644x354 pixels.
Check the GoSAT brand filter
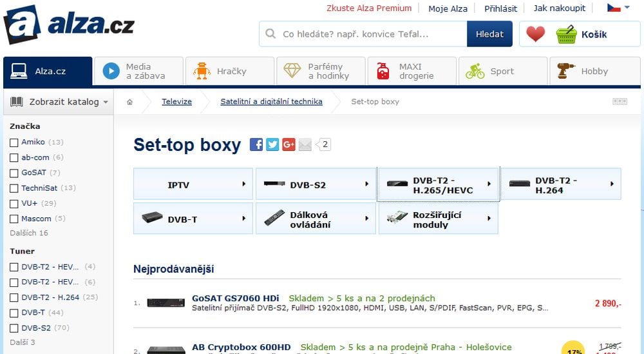(14, 173)
